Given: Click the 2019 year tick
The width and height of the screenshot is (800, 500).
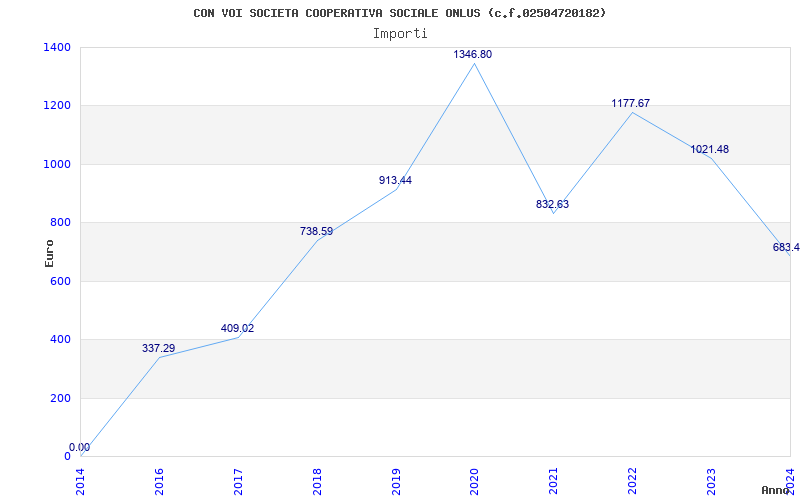Looking at the screenshot, I should pyautogui.click(x=396, y=481).
